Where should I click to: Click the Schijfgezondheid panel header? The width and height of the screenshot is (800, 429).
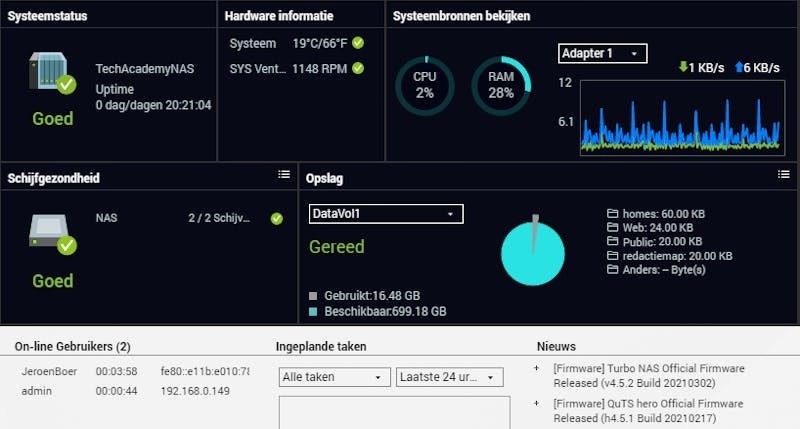(54, 178)
